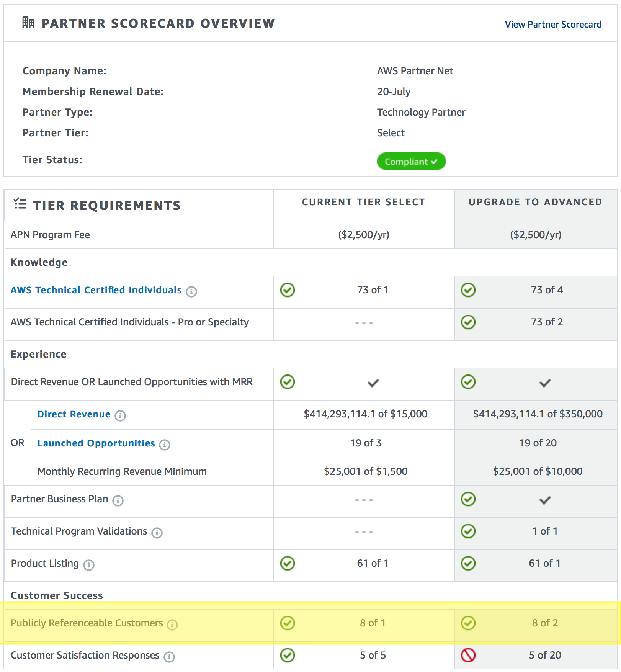Click the 20-July renewal date value
Screen dimensions: 621x672
(394, 92)
